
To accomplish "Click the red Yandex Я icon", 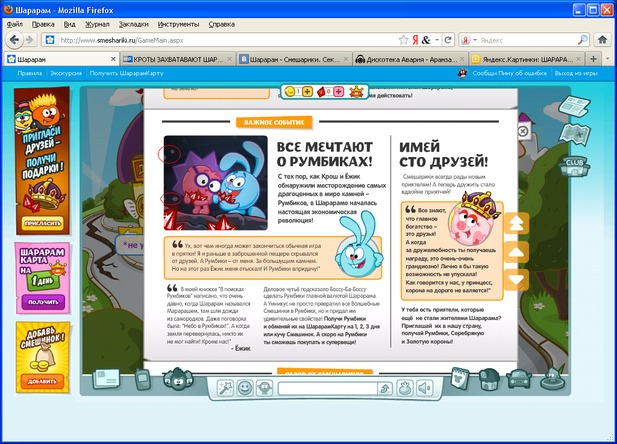I will [x=415, y=40].
